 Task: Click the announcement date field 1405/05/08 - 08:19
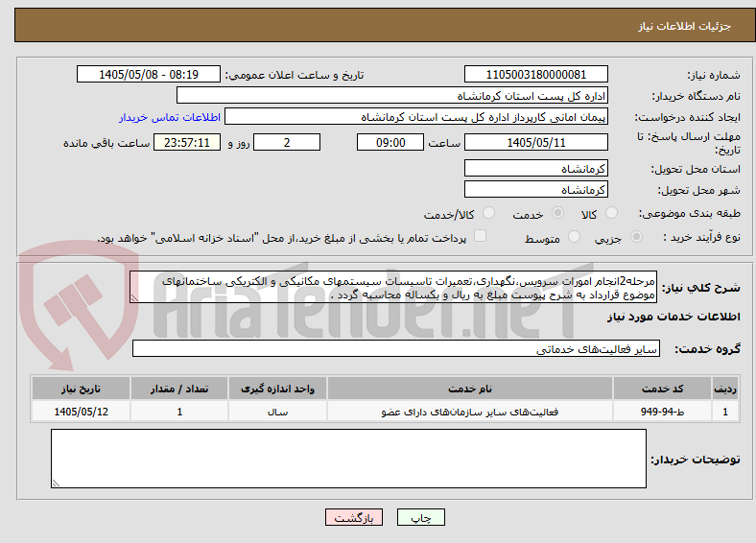(x=149, y=74)
